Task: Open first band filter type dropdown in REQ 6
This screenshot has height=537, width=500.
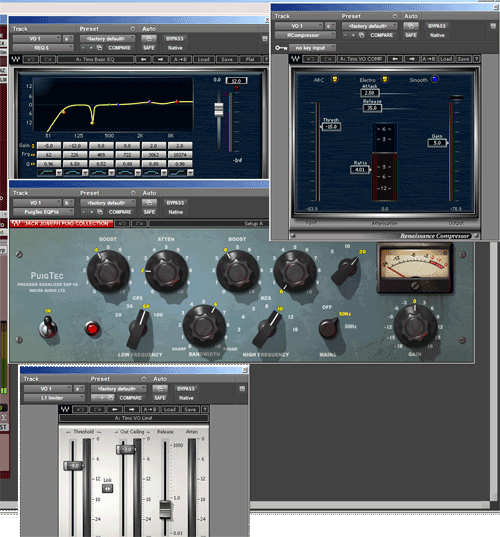Action: point(59,173)
